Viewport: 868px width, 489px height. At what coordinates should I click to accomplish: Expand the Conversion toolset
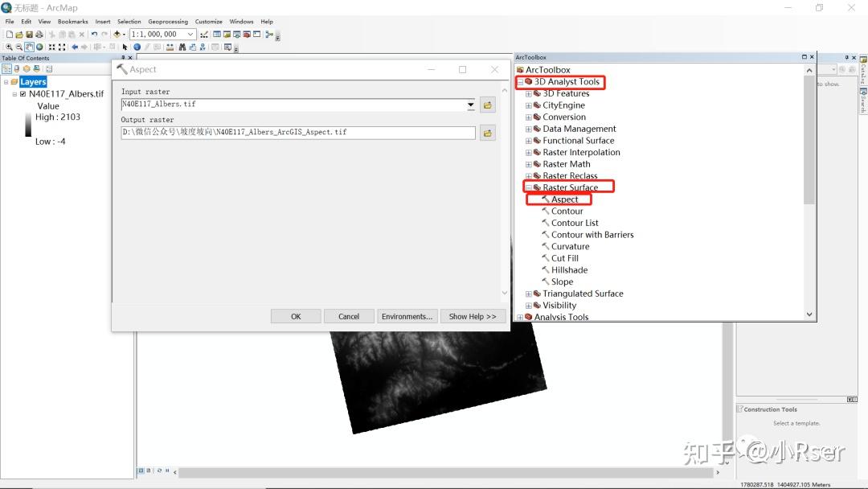[529, 117]
